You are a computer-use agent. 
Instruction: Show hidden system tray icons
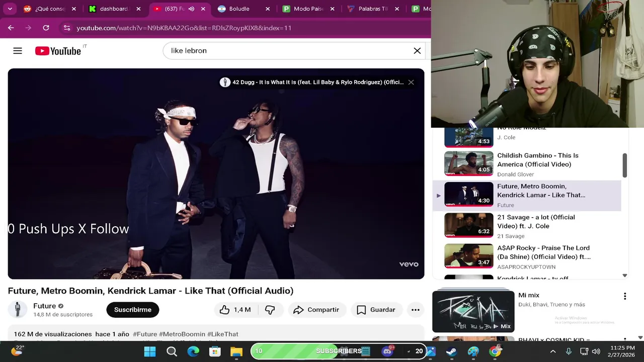coord(553,351)
